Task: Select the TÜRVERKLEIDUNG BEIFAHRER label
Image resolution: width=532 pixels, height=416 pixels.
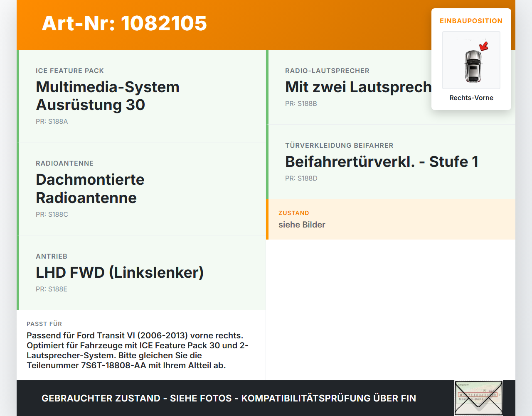Action: [339, 145]
